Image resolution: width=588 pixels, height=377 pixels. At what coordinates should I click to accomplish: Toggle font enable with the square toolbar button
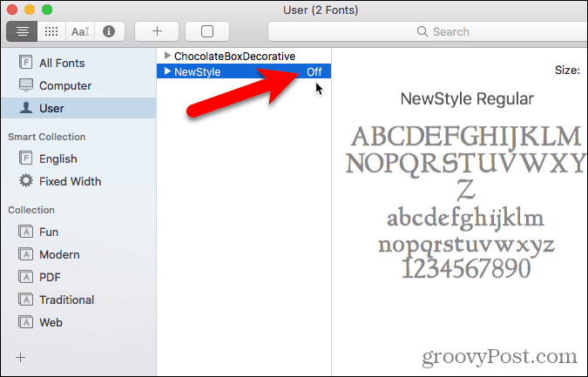[207, 31]
